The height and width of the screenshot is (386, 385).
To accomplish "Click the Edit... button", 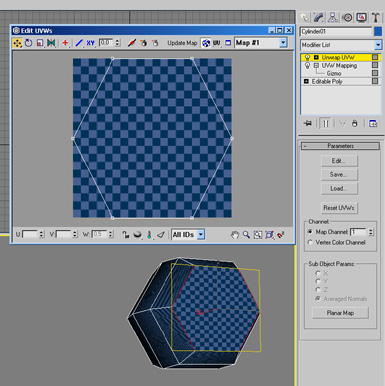I will tap(339, 161).
